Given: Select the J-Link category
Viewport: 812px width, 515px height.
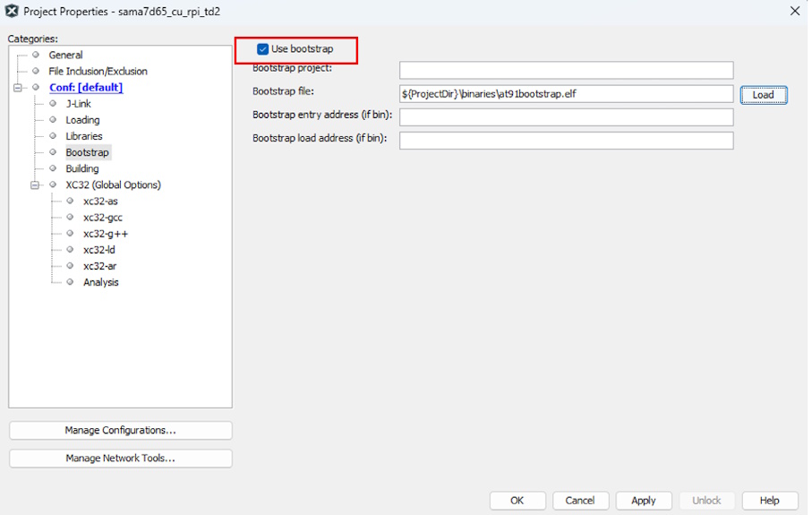Looking at the screenshot, I should [x=78, y=104].
